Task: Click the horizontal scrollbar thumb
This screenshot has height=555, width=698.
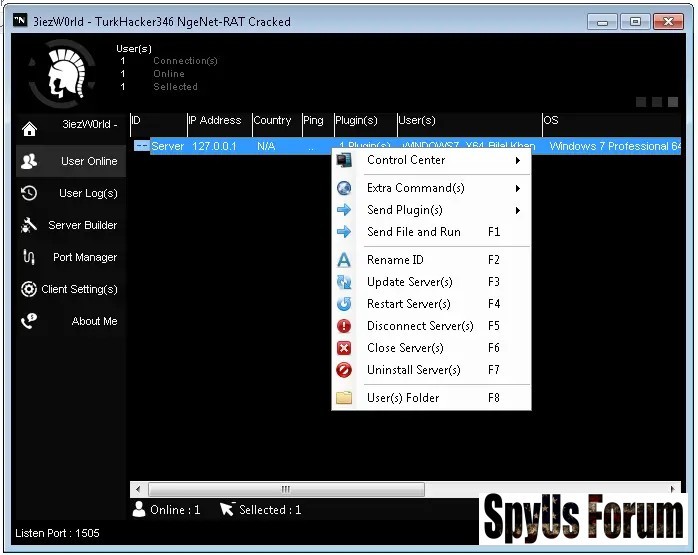Action: pos(285,489)
